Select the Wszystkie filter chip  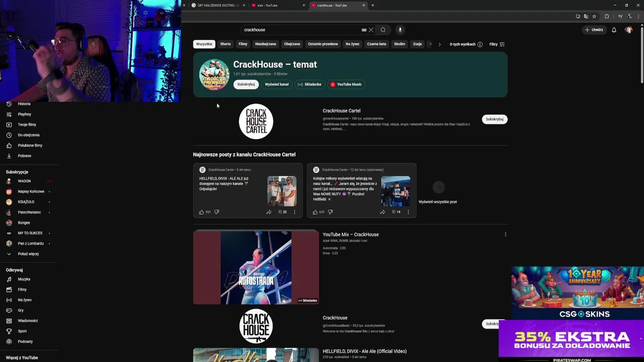204,44
